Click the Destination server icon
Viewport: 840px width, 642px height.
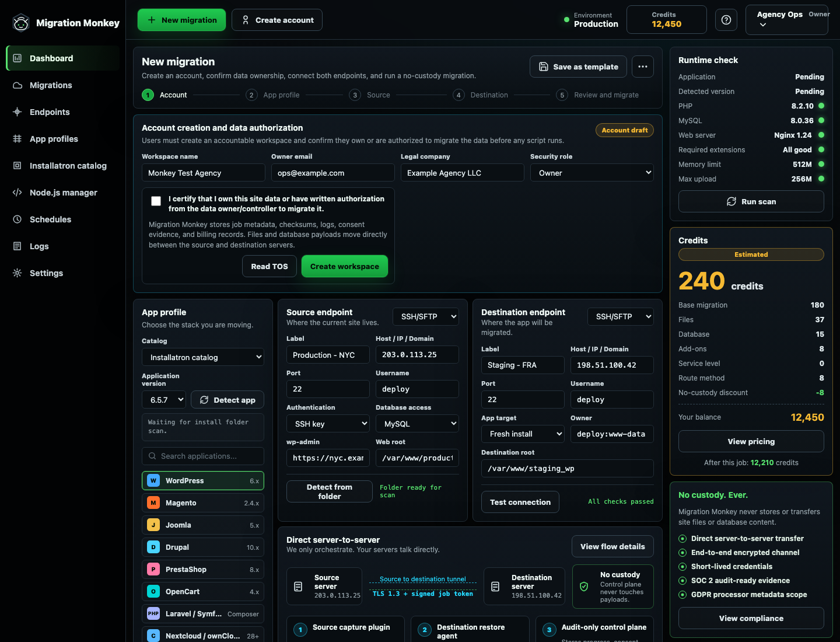pos(495,587)
